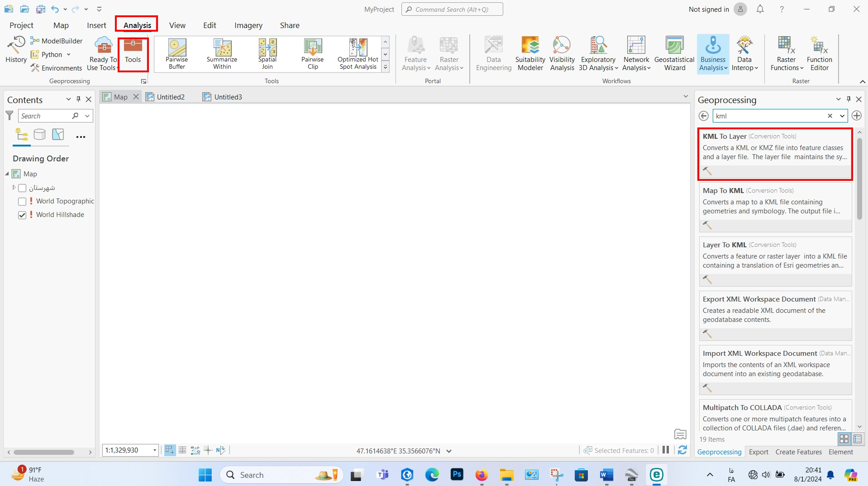Click Contents pane horizontal scrollbar
This screenshot has height=486, width=868.
tap(44, 452)
